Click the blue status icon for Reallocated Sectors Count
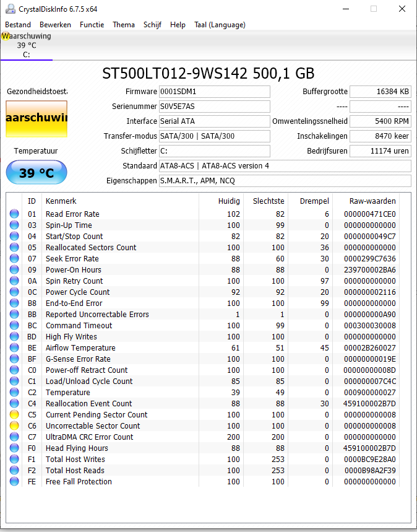This screenshot has height=532, width=417. (x=14, y=247)
